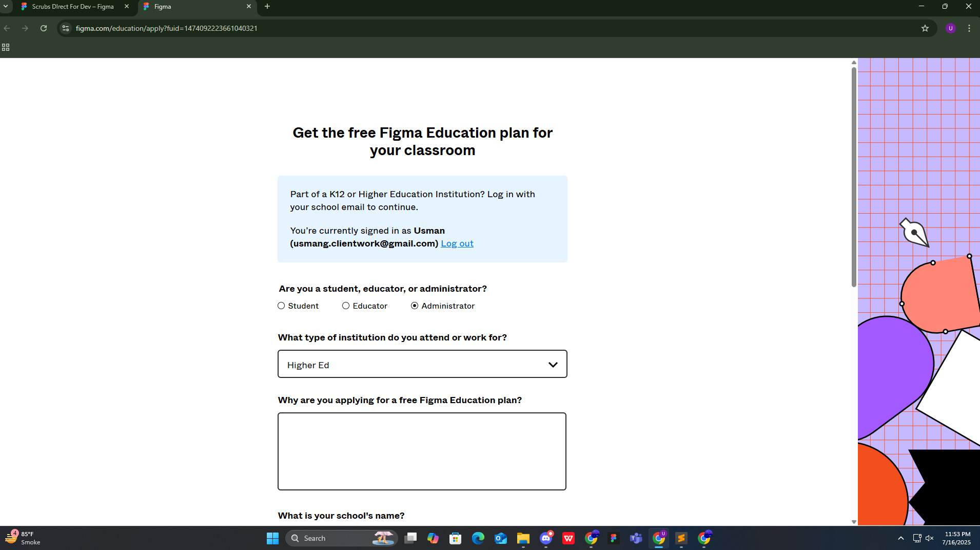Open the Windows Start menu

(x=272, y=538)
